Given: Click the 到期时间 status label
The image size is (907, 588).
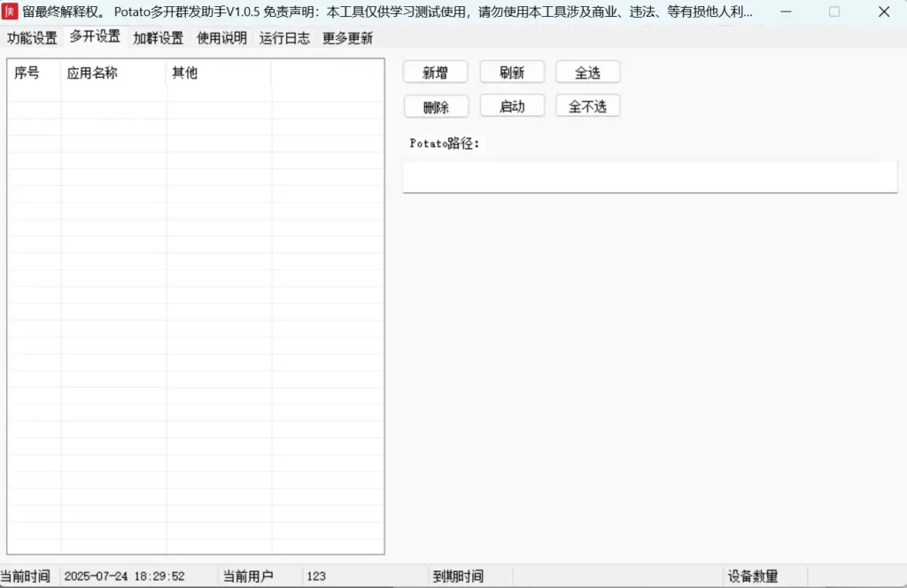Looking at the screenshot, I should point(458,576).
